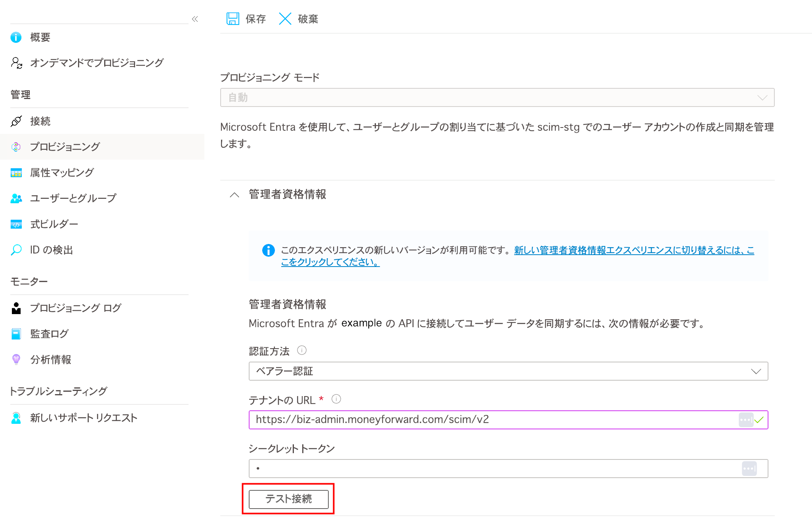Click the 式ビルダー code icon
Image resolution: width=812 pixels, height=526 pixels.
coord(16,224)
